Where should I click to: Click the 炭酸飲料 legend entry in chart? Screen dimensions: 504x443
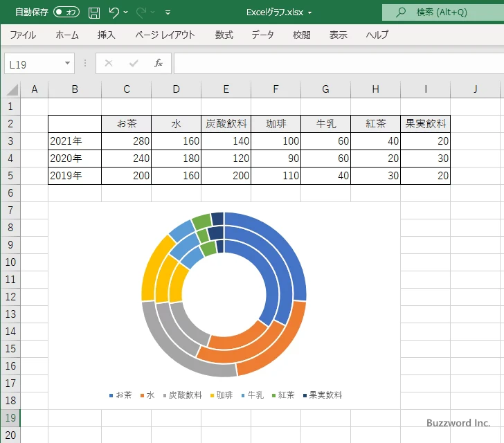click(182, 395)
